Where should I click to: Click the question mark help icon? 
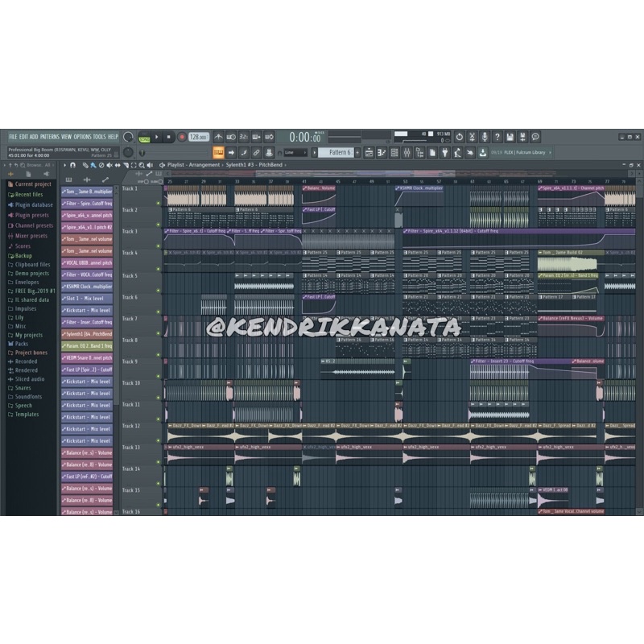point(497,137)
